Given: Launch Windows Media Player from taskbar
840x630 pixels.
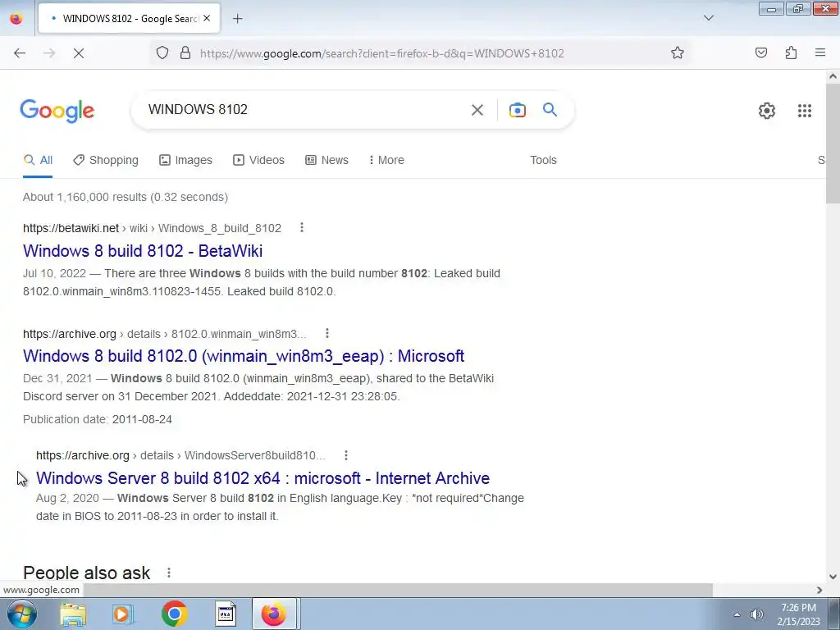Looking at the screenshot, I should pos(123,614).
